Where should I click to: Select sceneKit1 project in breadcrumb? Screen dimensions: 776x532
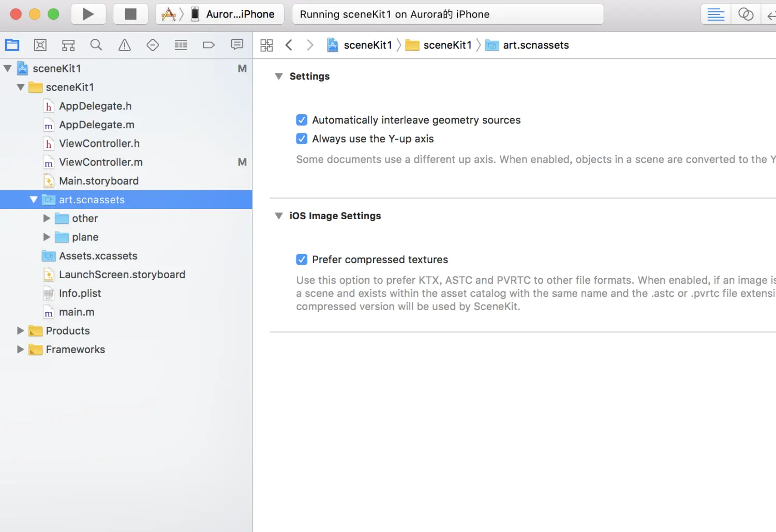(x=360, y=45)
